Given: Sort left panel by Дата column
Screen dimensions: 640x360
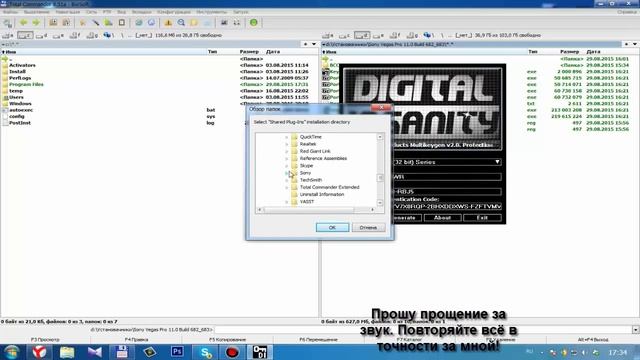Looking at the screenshot, I should [273, 52].
